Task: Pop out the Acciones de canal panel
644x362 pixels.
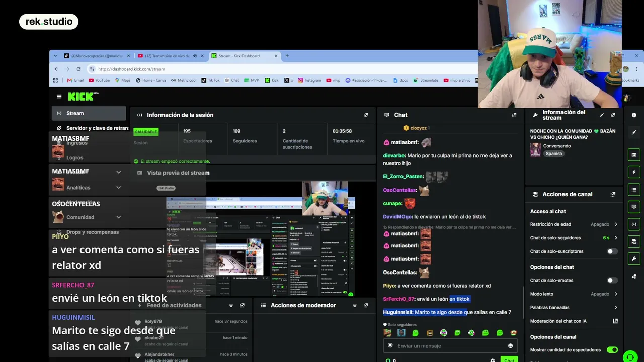Action: [x=613, y=194]
